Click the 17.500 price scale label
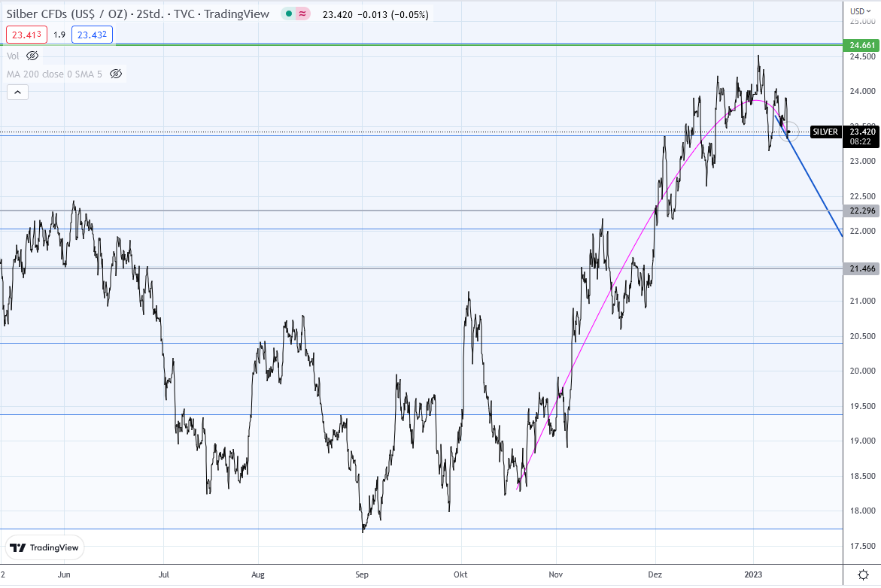Image resolution: width=881 pixels, height=588 pixels. point(862,546)
